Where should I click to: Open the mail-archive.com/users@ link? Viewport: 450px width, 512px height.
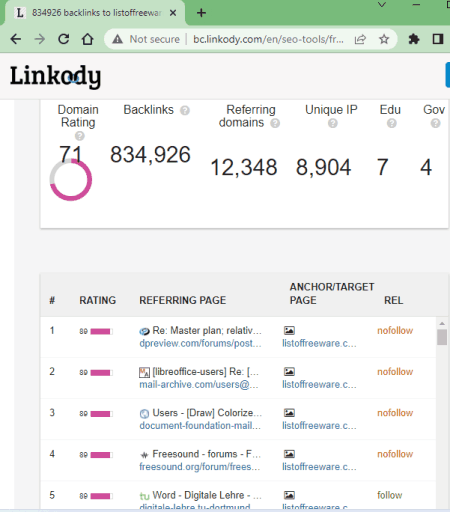pos(199,385)
